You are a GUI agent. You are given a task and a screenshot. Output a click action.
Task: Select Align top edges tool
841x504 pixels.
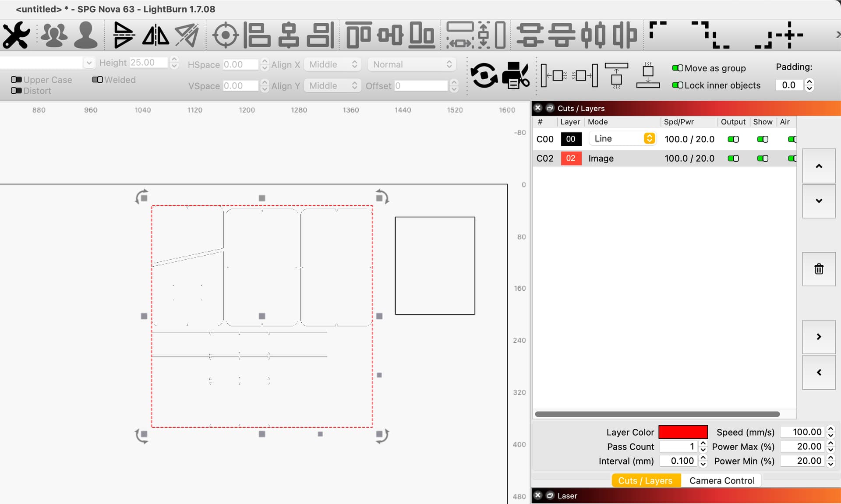[x=359, y=35]
